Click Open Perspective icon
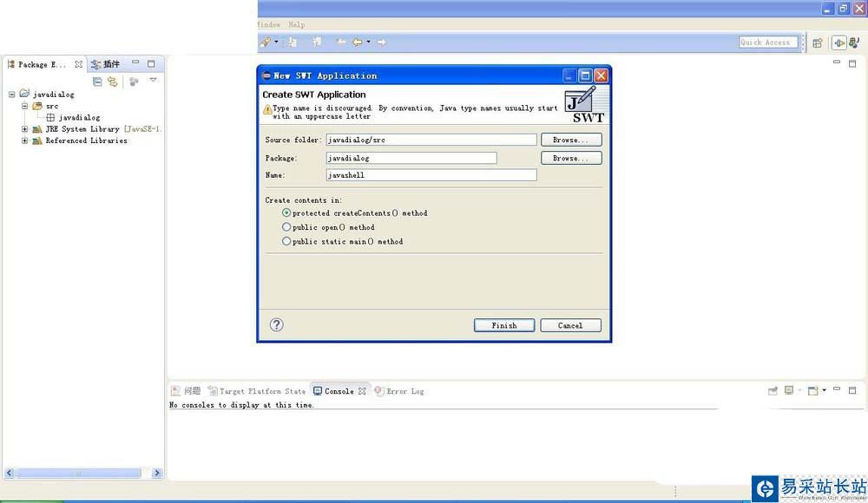The width and height of the screenshot is (868, 503). point(818,42)
